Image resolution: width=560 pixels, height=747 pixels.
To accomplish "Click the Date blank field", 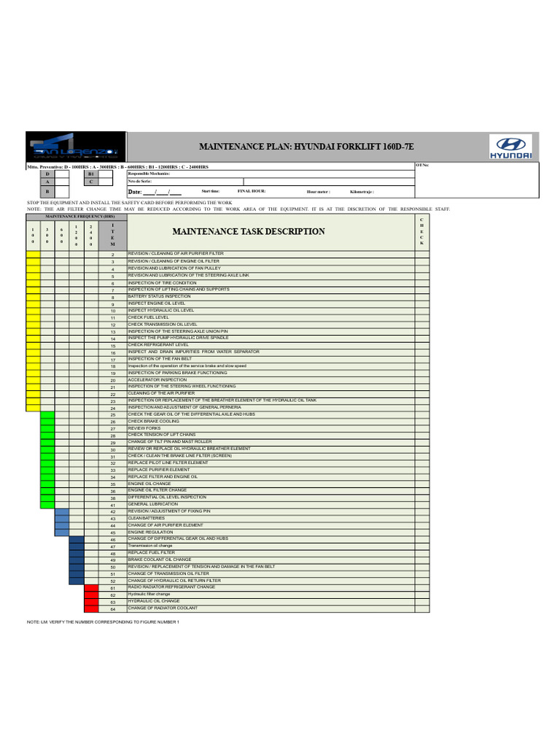I will (x=162, y=192).
